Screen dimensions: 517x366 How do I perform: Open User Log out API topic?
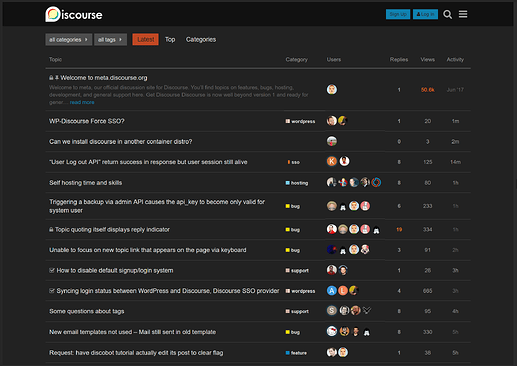148,162
